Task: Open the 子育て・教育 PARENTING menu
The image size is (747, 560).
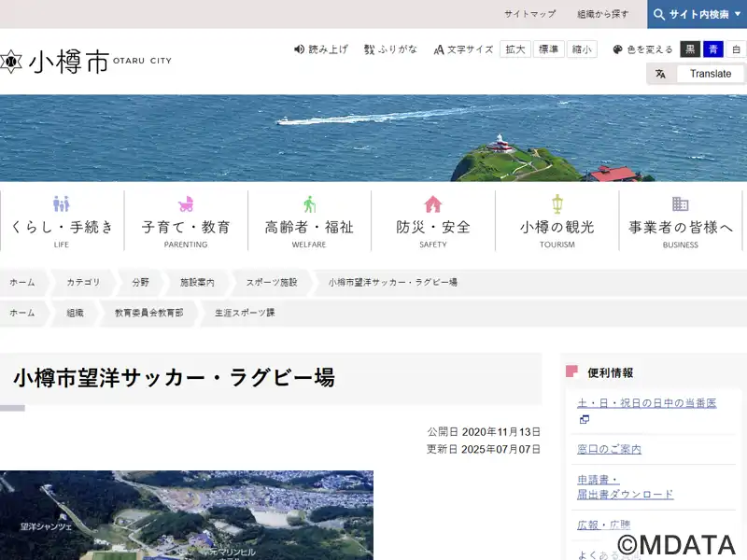Action: [x=186, y=220]
